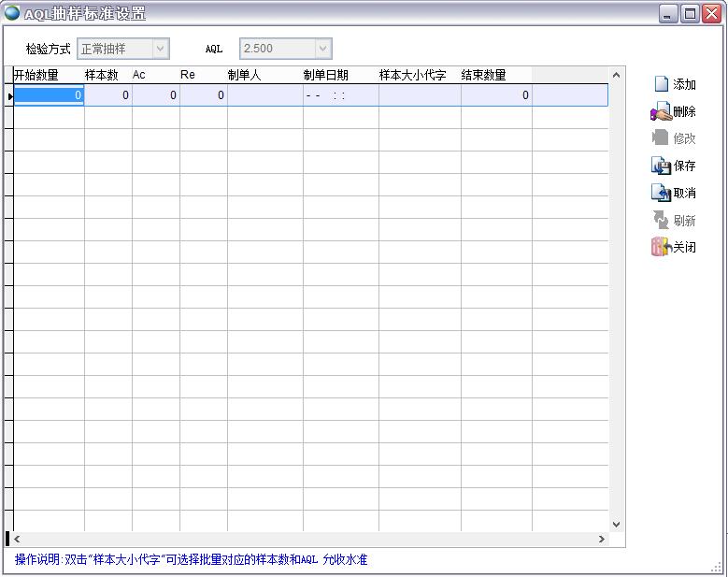Click the row indicator arrow of first row
The image size is (728, 577).
pos(9,95)
